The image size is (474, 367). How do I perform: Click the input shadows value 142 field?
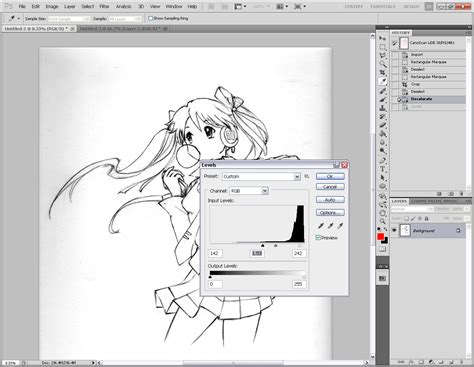(x=215, y=253)
